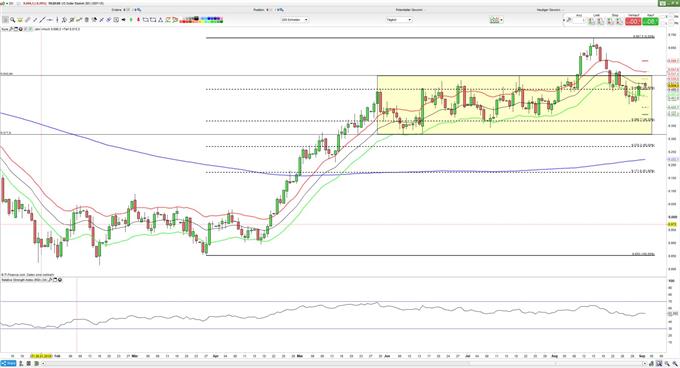Open price indicator settings wrench icon

11,29
